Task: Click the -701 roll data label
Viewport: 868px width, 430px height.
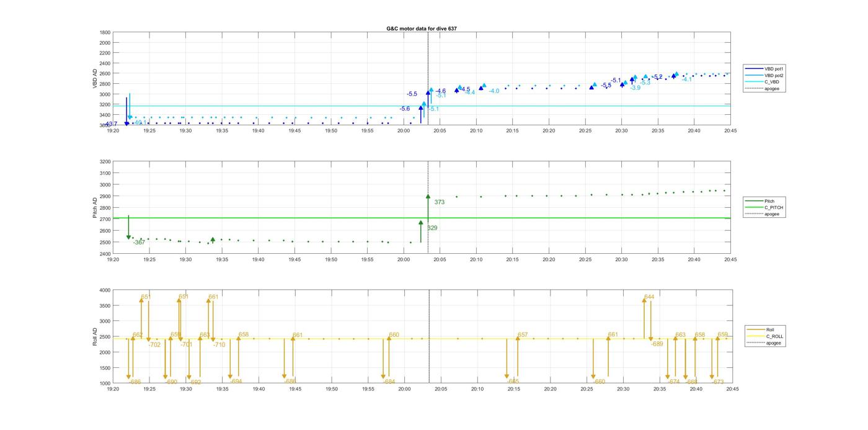Action: [187, 344]
